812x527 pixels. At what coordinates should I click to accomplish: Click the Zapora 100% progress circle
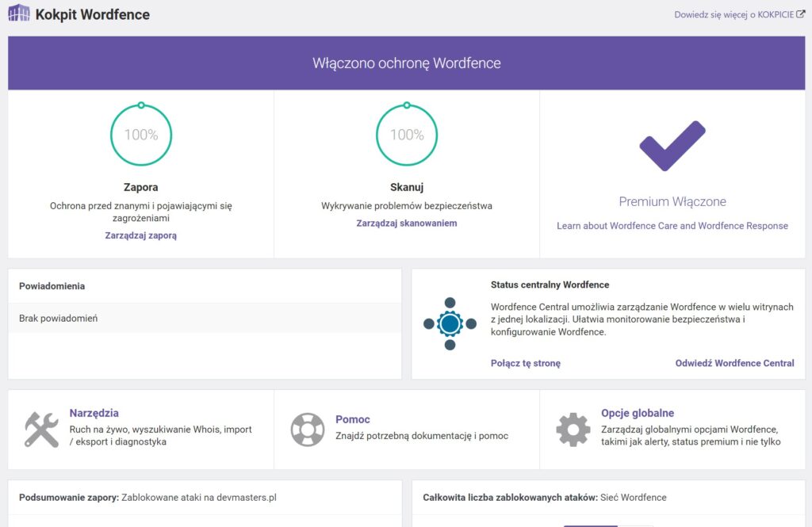[141, 134]
